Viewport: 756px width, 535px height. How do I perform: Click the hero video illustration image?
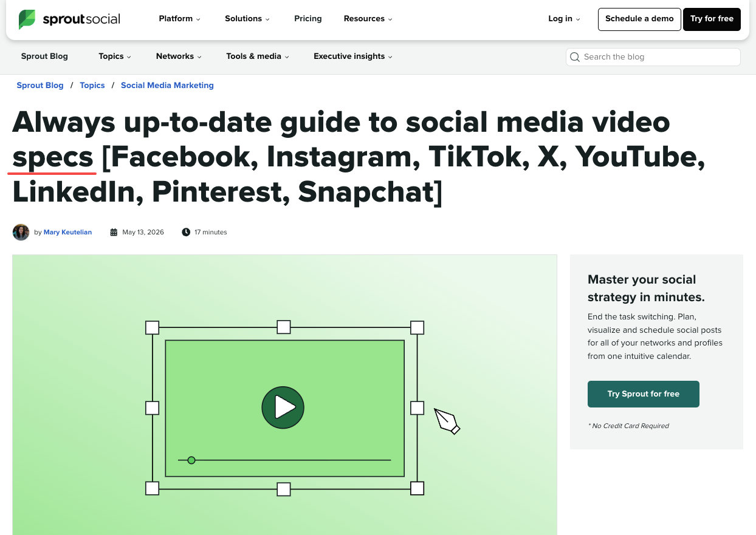click(x=284, y=395)
